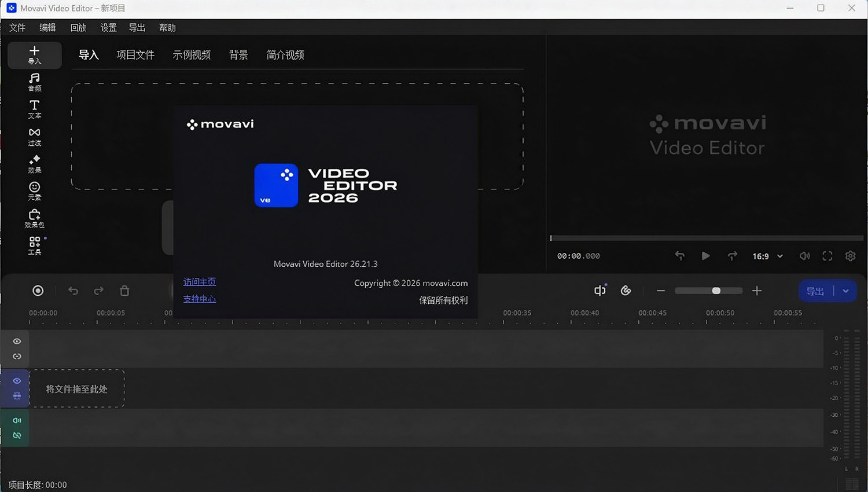This screenshot has height=492, width=868.
Task: Open the 文件 menu
Action: click(x=17, y=27)
